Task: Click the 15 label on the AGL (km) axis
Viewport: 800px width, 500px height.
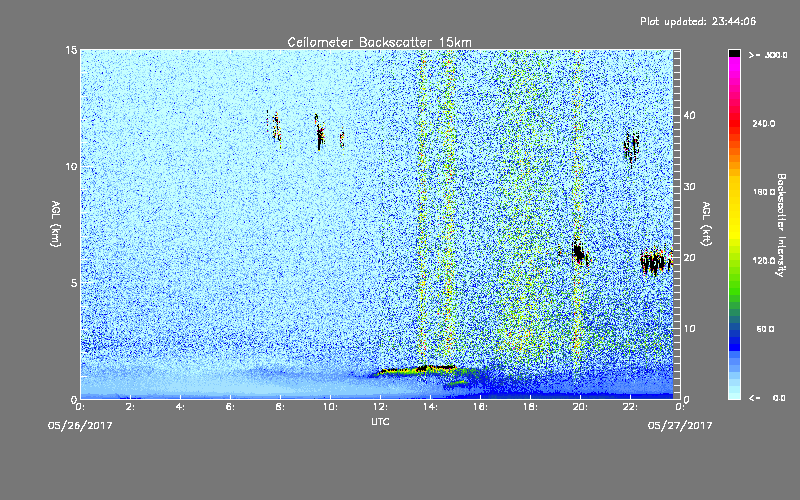Action: [71, 50]
